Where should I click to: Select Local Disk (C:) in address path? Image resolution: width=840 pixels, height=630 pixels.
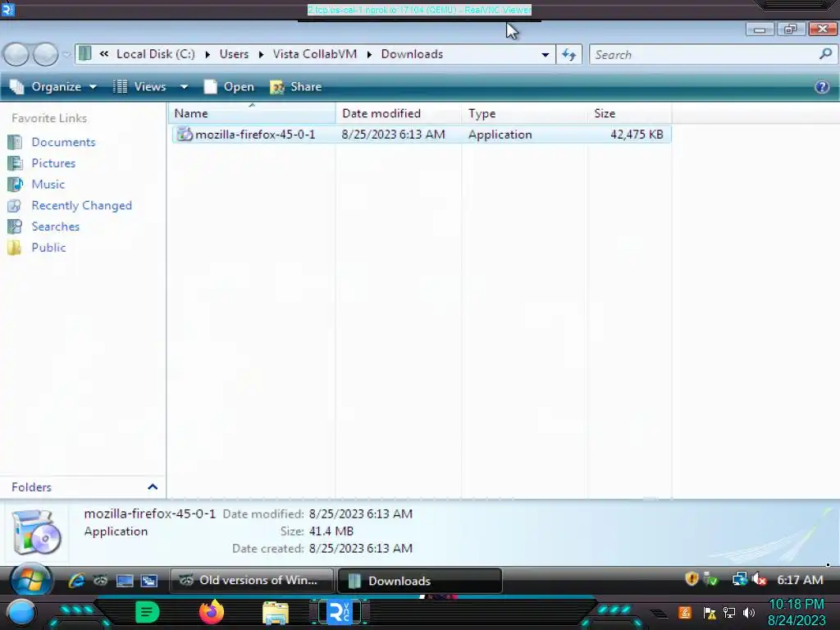click(155, 54)
